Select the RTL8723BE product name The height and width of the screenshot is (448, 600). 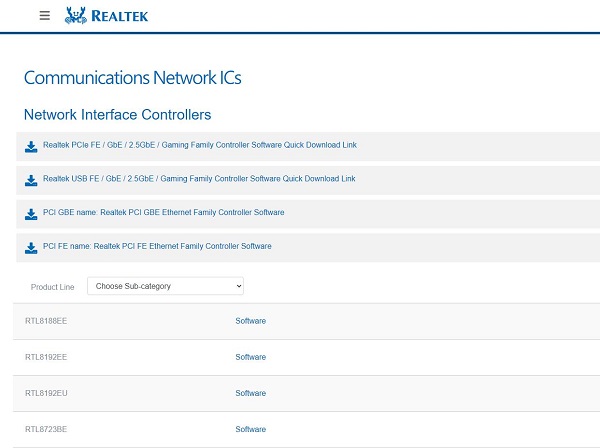[x=46, y=429]
